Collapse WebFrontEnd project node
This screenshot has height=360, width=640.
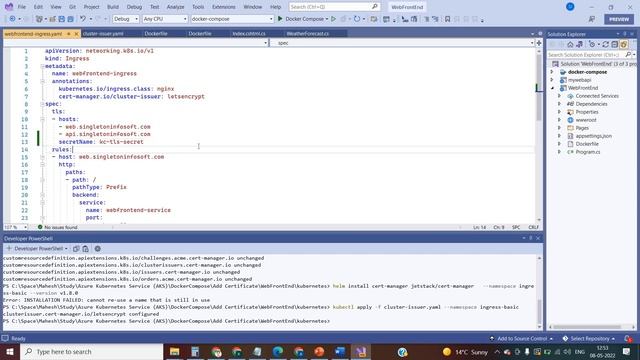pyautogui.click(x=552, y=88)
